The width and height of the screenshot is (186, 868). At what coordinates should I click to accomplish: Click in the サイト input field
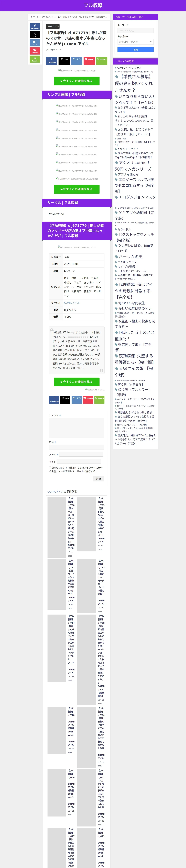[x=79, y=461]
